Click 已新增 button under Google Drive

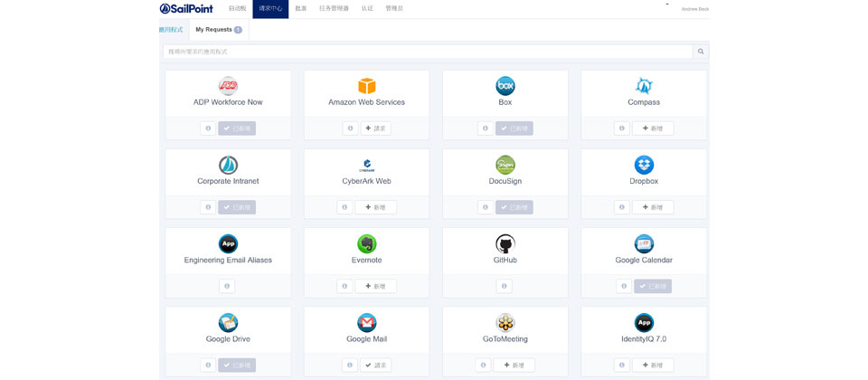pos(237,365)
